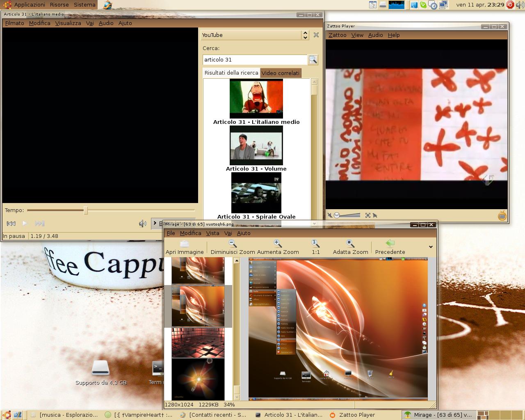
Task: Select the Spirale Ovale video thumbnail
Action: tap(256, 192)
